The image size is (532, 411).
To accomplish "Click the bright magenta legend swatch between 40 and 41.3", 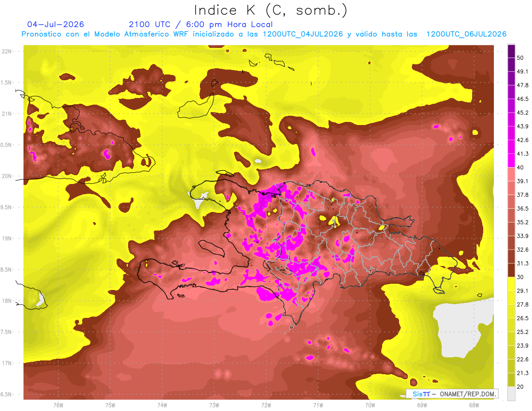I will (511, 160).
